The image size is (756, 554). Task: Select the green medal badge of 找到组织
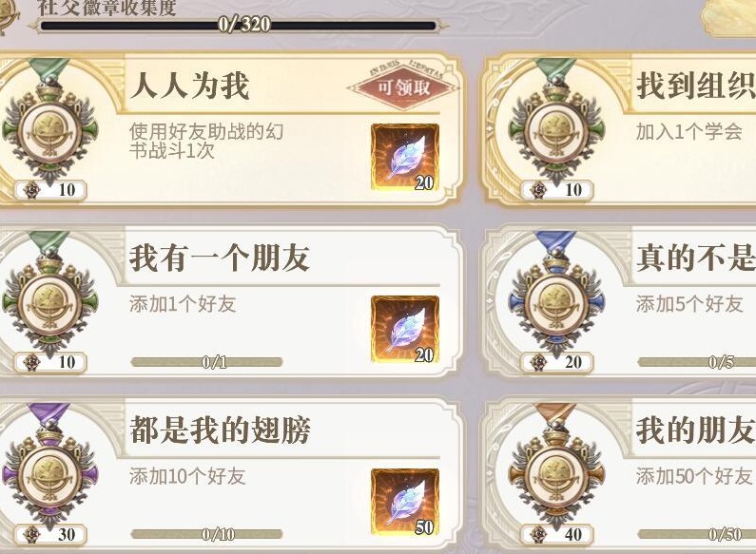[x=556, y=121]
